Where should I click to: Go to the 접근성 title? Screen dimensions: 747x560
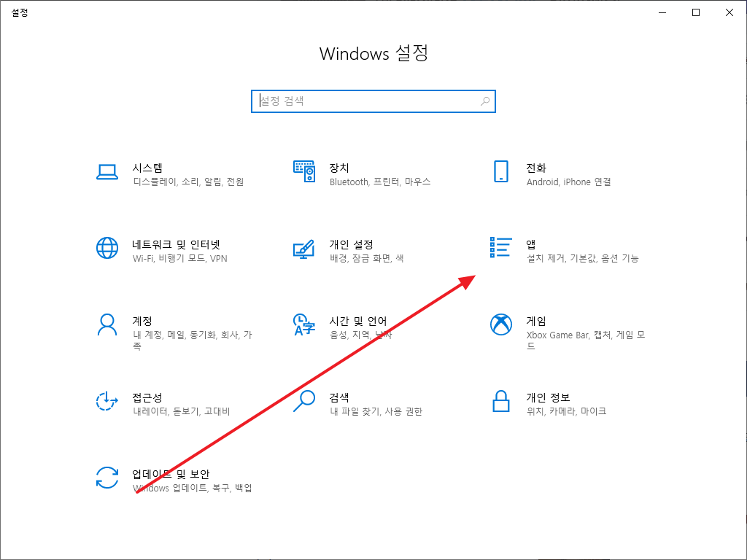point(147,397)
